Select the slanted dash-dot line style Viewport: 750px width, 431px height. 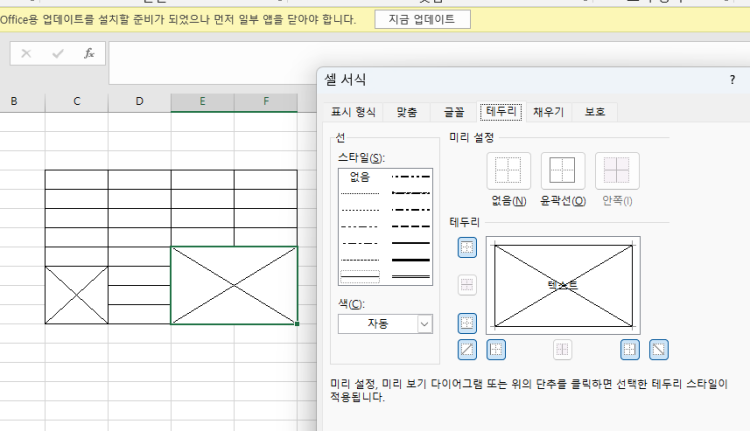coord(411,193)
